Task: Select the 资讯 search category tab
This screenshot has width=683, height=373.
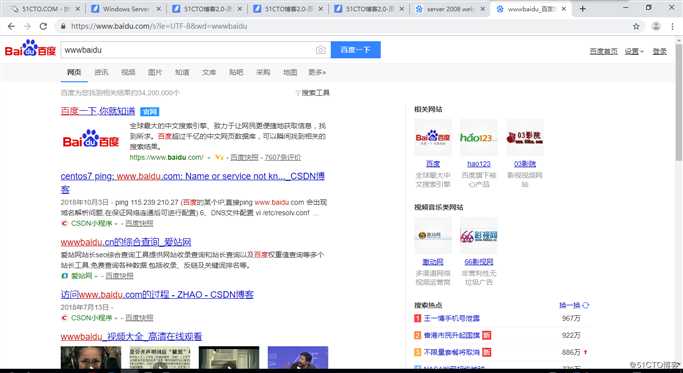Action: coord(101,72)
